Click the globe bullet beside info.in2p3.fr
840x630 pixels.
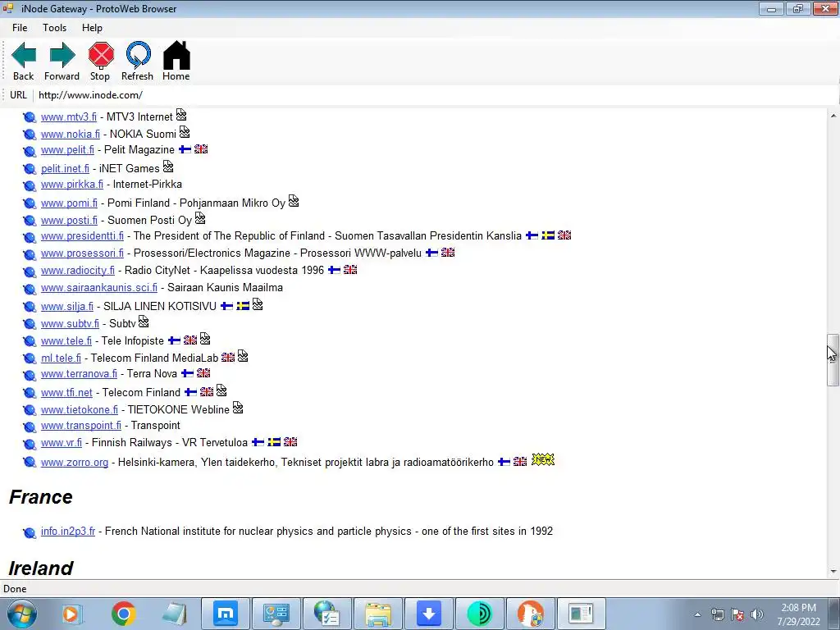coord(30,532)
